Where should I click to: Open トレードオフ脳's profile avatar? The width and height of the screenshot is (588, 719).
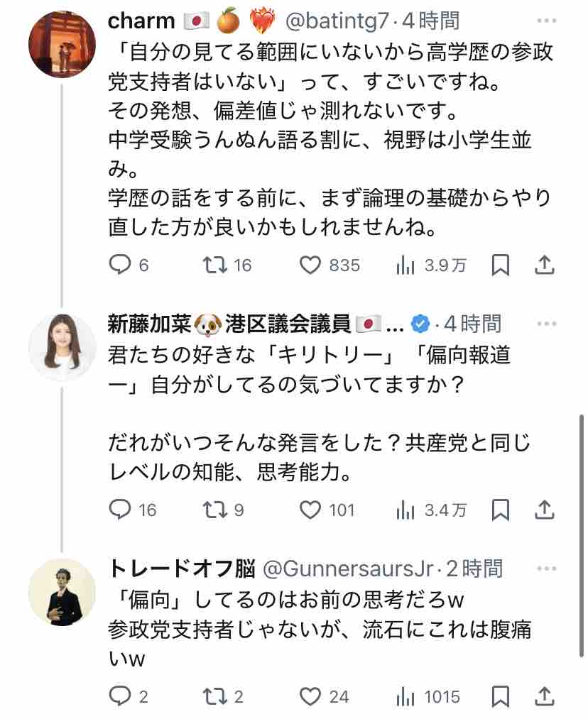tap(62, 591)
